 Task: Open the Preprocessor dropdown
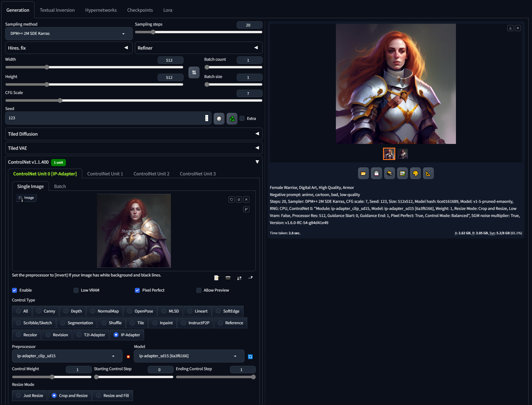coord(67,356)
